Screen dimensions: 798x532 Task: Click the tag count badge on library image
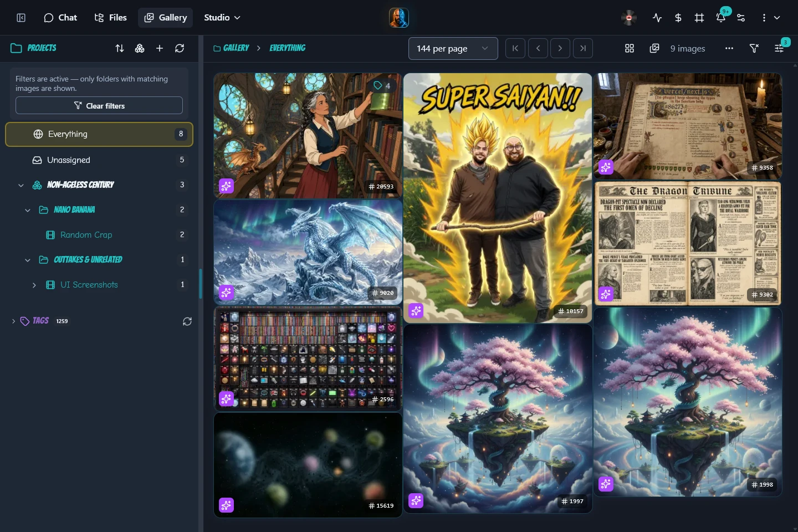pyautogui.click(x=382, y=85)
